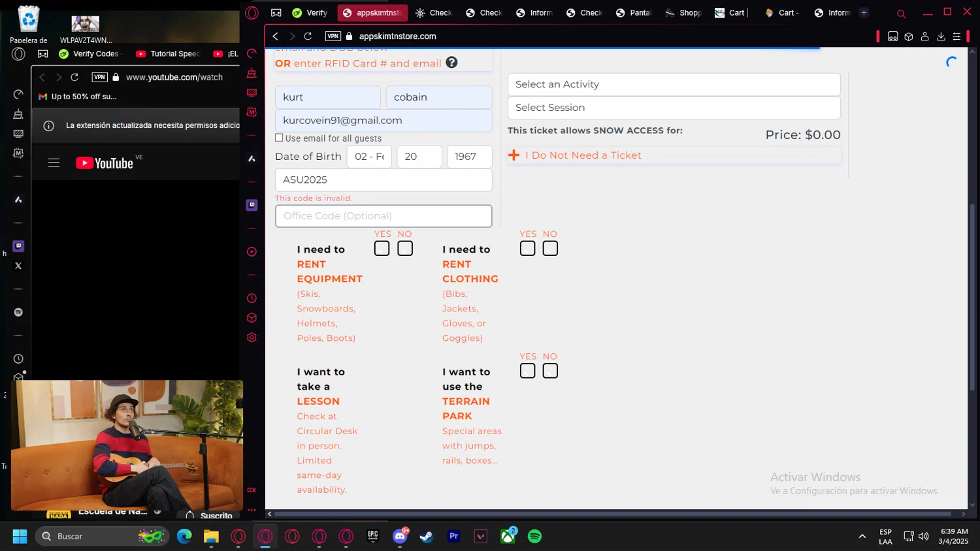
Task: Open the Recycle Bin desktop icon
Action: (29, 25)
